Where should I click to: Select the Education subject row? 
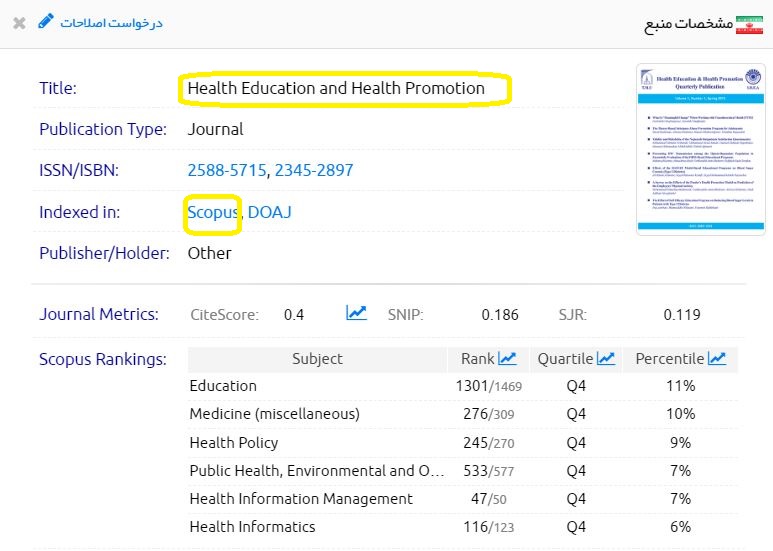[x=223, y=386]
